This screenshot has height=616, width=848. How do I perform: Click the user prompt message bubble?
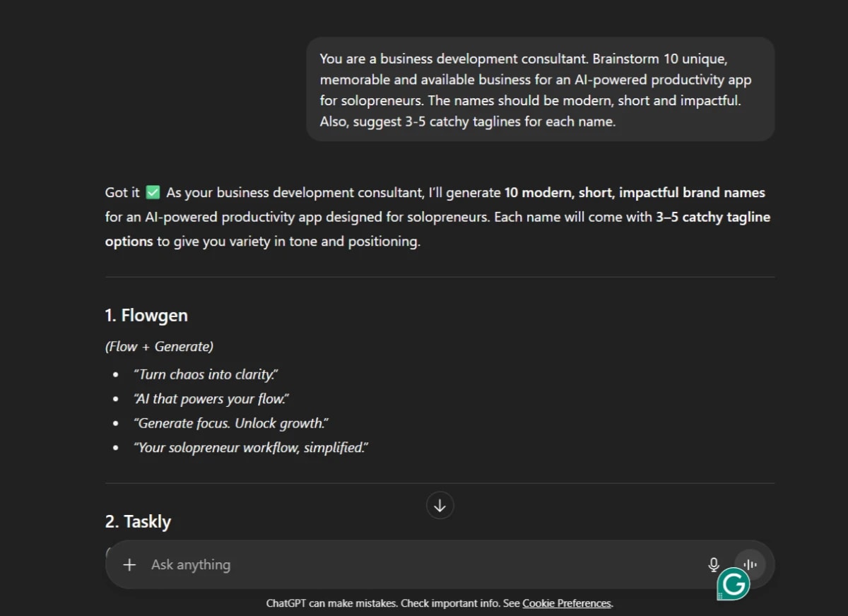coord(541,89)
